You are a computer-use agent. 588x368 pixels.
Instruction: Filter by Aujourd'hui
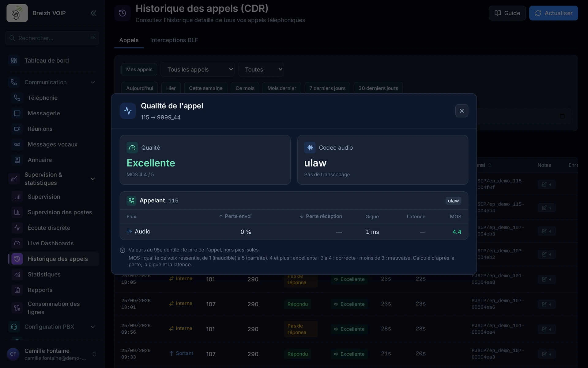tap(139, 88)
